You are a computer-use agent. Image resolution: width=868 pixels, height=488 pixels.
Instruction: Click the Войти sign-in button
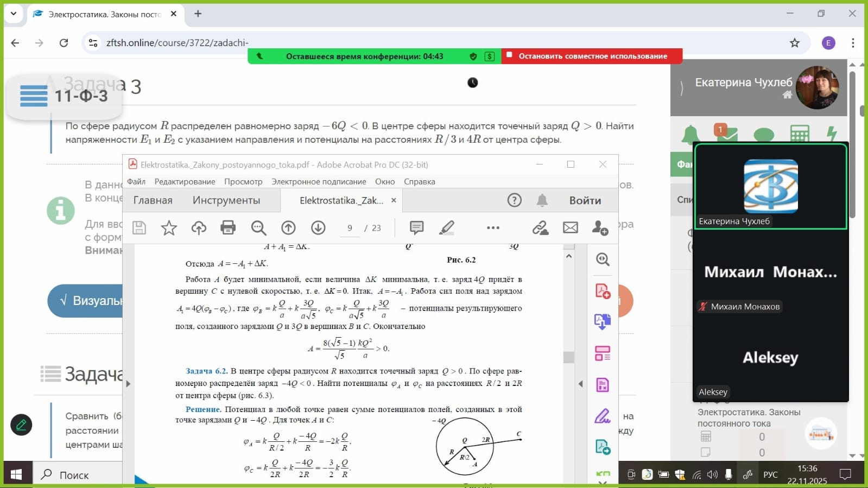[585, 200]
